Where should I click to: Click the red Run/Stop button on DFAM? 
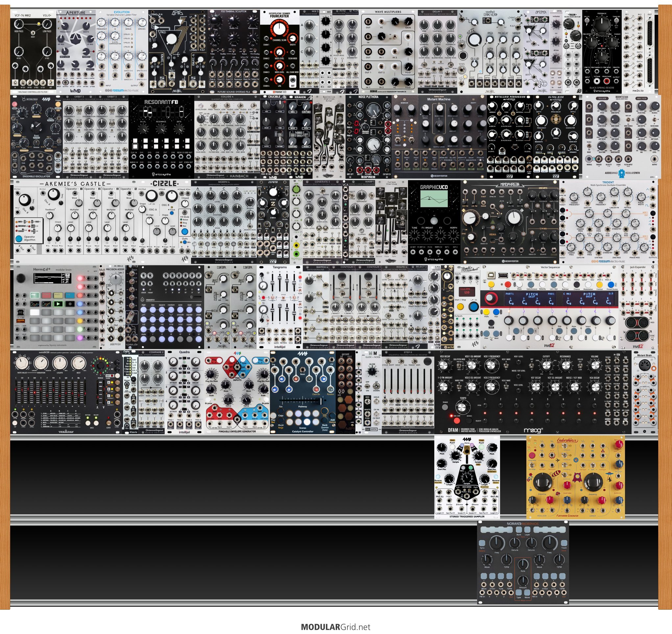[x=457, y=420]
